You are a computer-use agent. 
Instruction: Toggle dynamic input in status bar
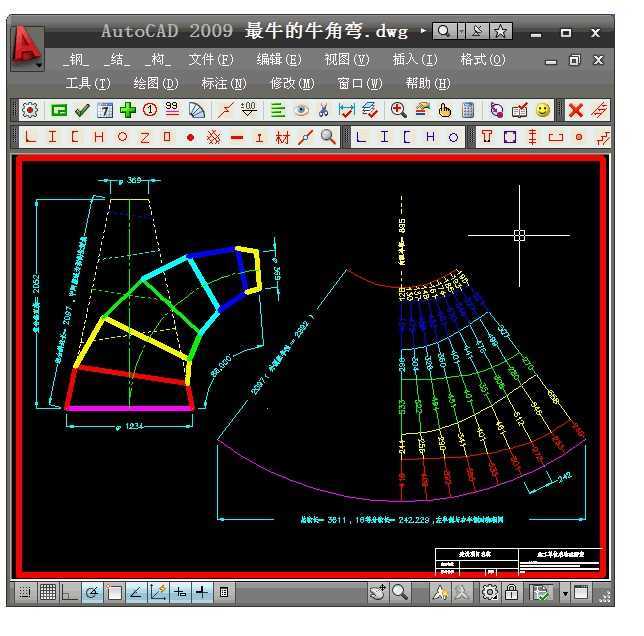coord(180,592)
